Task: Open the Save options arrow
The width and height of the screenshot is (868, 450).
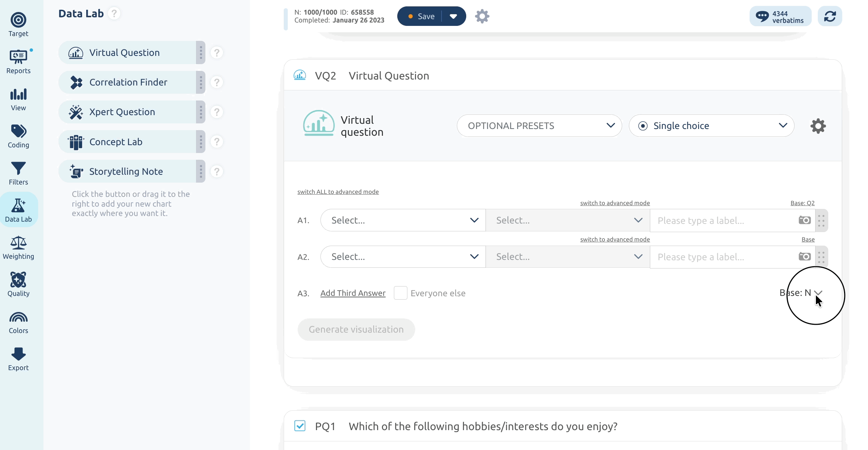Action: point(453,16)
